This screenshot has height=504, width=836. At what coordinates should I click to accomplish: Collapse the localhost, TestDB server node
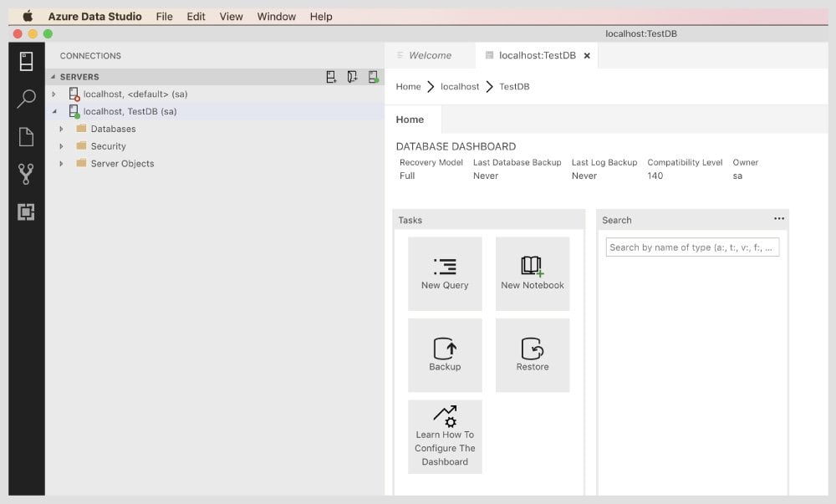coord(54,111)
